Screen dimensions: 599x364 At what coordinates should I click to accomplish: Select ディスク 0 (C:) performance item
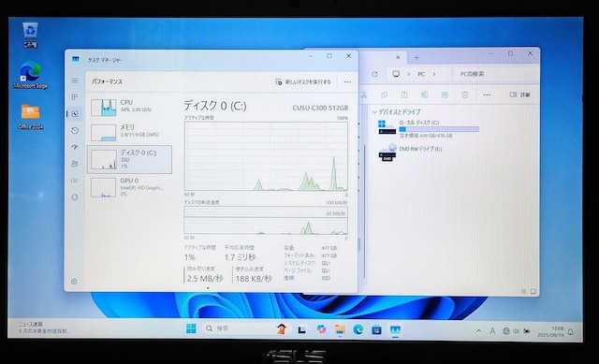(129, 159)
